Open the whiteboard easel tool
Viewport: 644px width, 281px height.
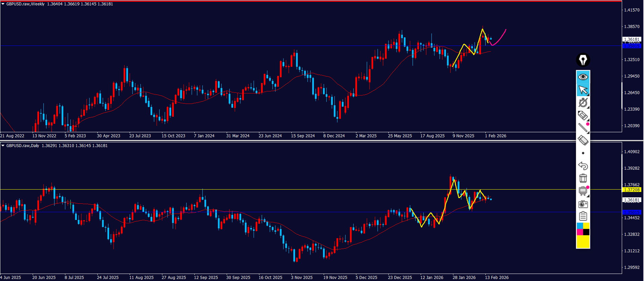pos(583,191)
